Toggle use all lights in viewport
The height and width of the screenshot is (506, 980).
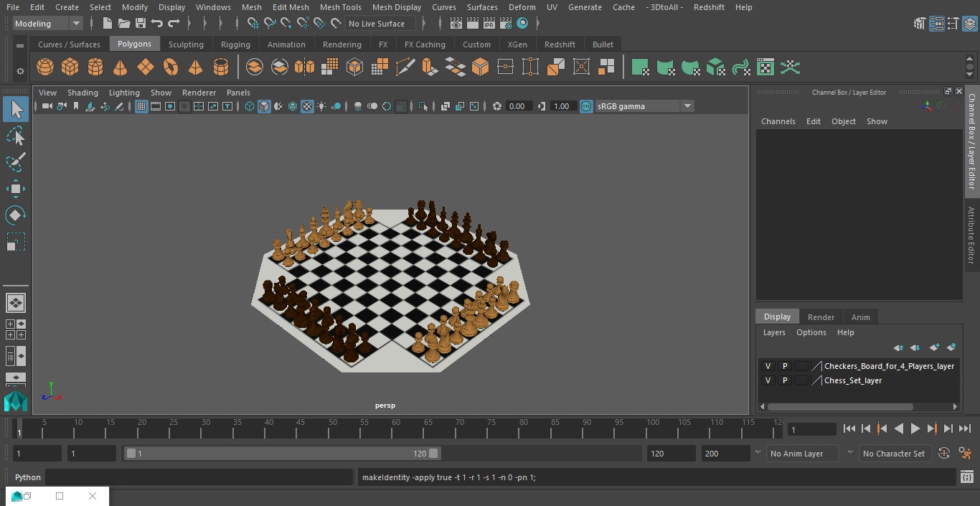click(x=321, y=106)
